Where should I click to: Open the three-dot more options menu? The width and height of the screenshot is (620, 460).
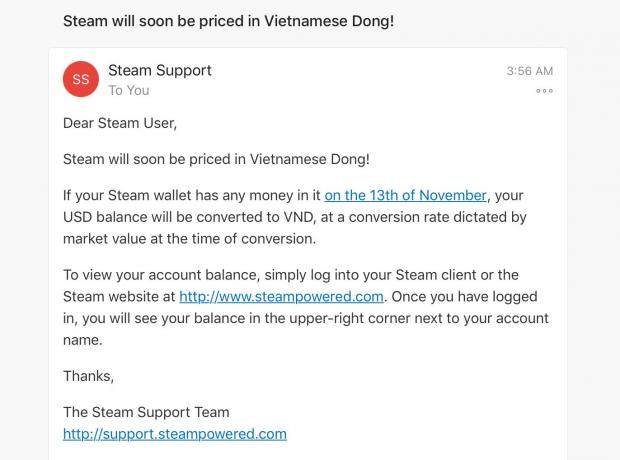[x=544, y=91]
